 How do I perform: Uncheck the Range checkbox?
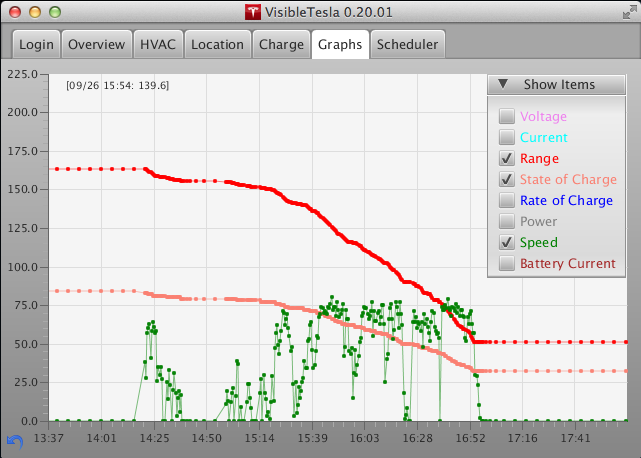click(x=507, y=158)
